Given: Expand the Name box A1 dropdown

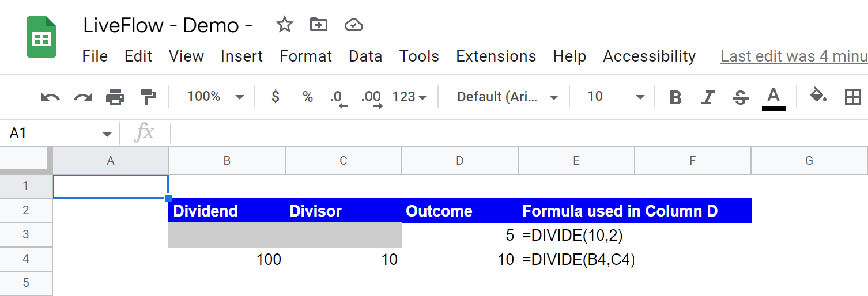Looking at the screenshot, I should pyautogui.click(x=107, y=134).
